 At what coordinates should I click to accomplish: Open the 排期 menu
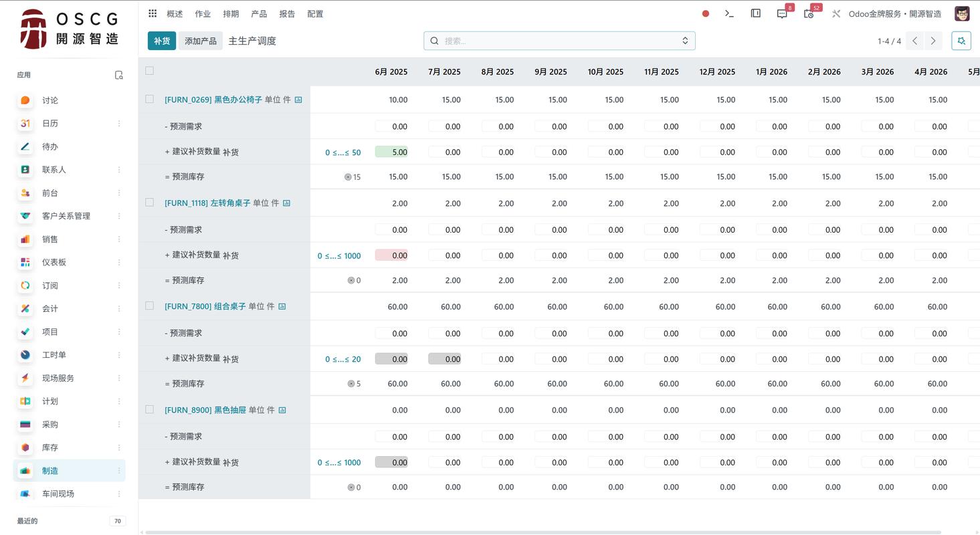[231, 13]
